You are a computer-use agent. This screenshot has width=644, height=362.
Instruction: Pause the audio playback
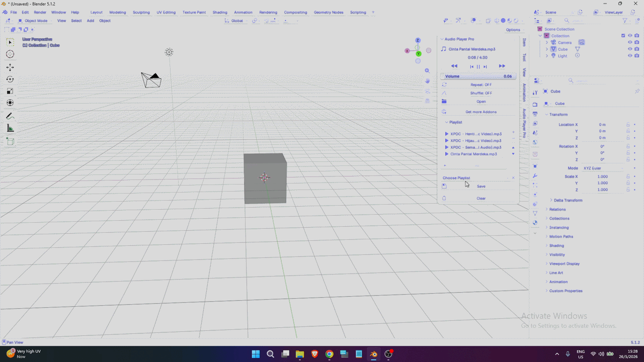478,66
